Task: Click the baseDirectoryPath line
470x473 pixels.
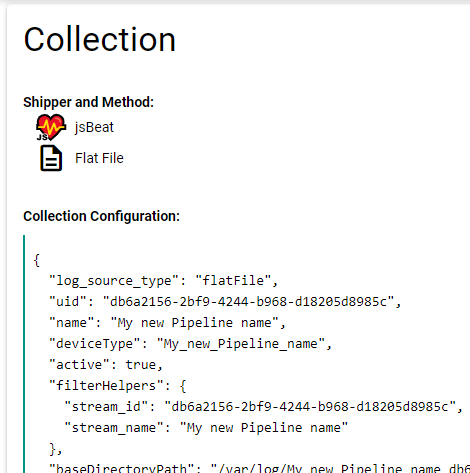Action: (x=259, y=468)
